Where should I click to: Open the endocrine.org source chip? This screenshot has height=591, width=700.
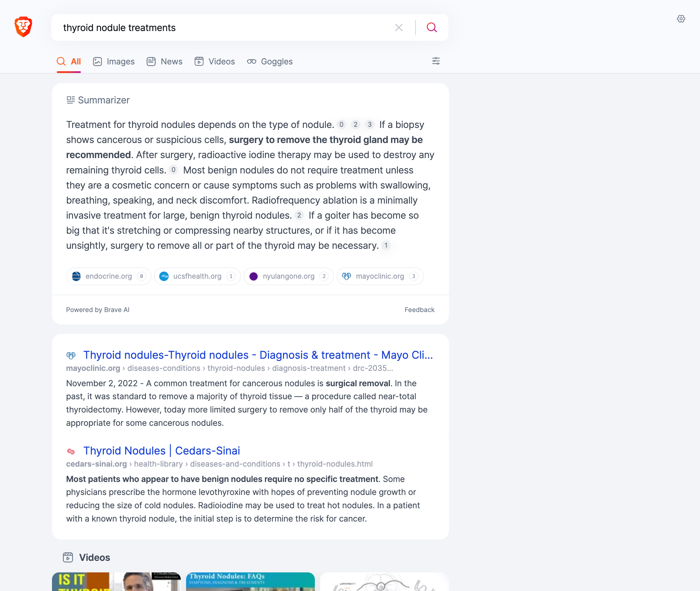(108, 276)
